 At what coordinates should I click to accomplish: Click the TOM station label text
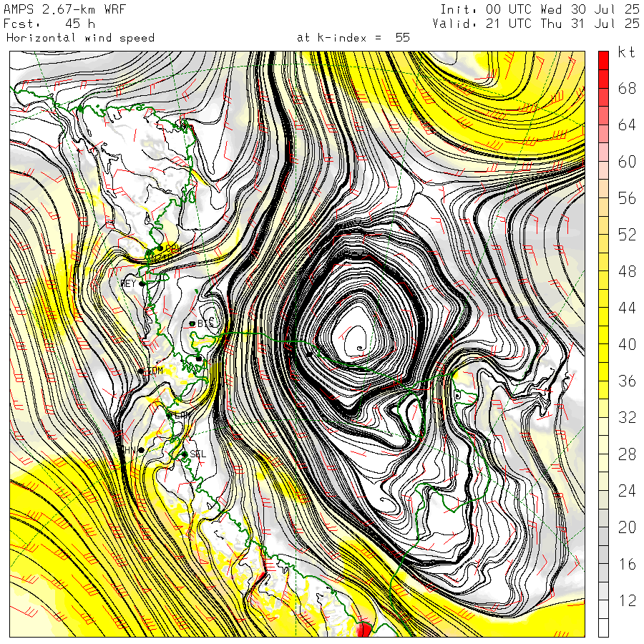[155, 371]
